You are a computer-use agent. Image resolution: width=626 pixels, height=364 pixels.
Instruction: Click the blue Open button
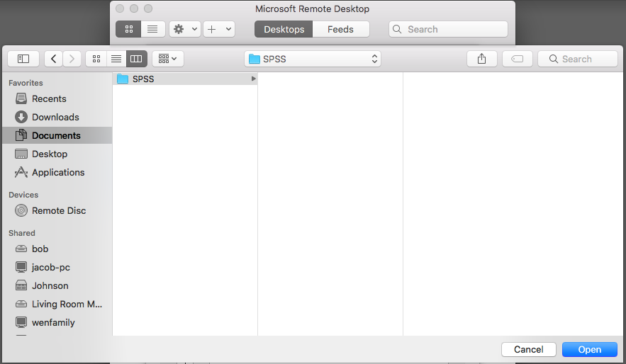tap(590, 350)
